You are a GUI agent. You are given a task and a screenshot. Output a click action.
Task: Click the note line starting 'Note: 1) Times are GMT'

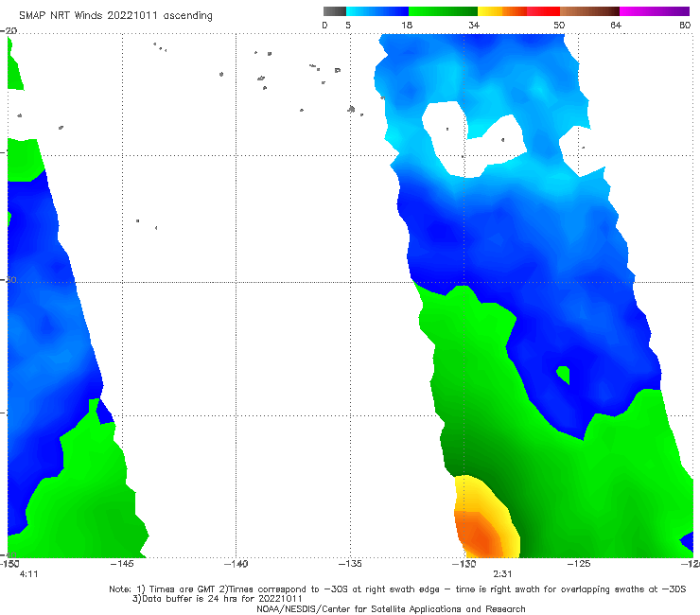coord(397,589)
